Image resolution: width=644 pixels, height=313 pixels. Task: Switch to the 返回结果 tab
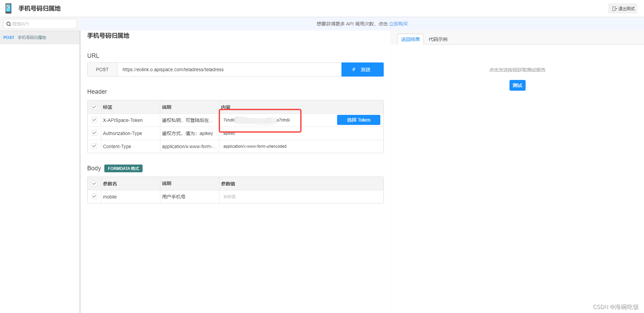pos(410,39)
